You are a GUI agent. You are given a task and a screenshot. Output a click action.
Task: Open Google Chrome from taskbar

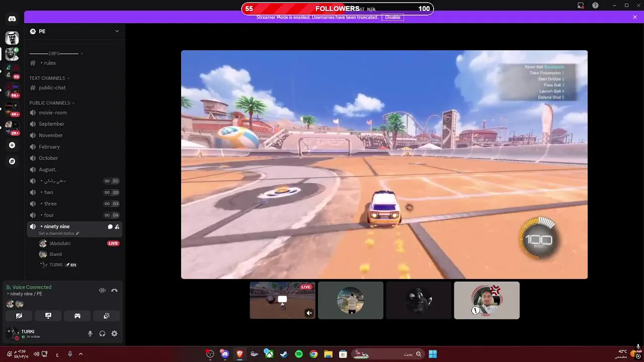313,354
